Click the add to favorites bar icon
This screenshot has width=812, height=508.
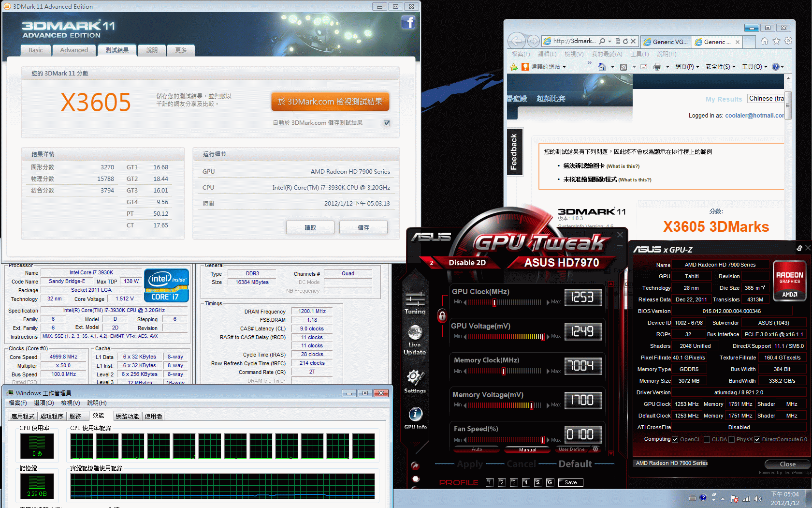tap(514, 67)
